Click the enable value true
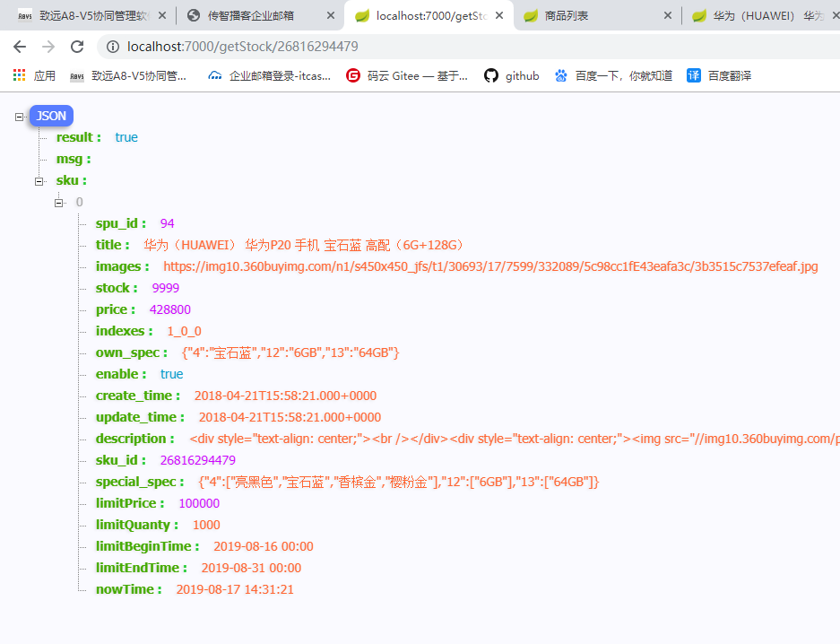 coord(171,374)
